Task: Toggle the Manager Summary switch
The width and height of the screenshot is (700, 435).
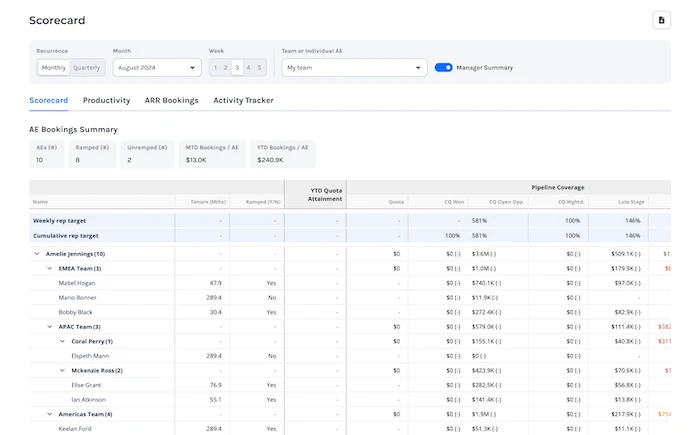Action: (443, 68)
